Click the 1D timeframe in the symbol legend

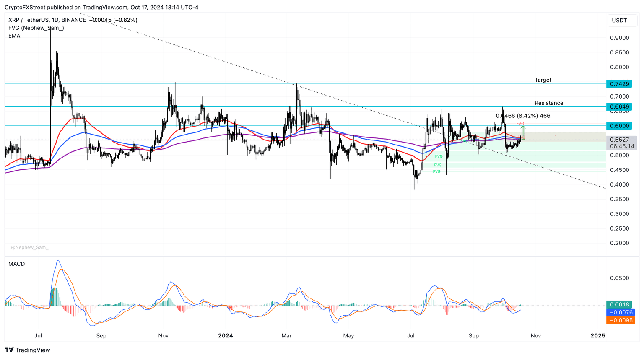point(55,20)
